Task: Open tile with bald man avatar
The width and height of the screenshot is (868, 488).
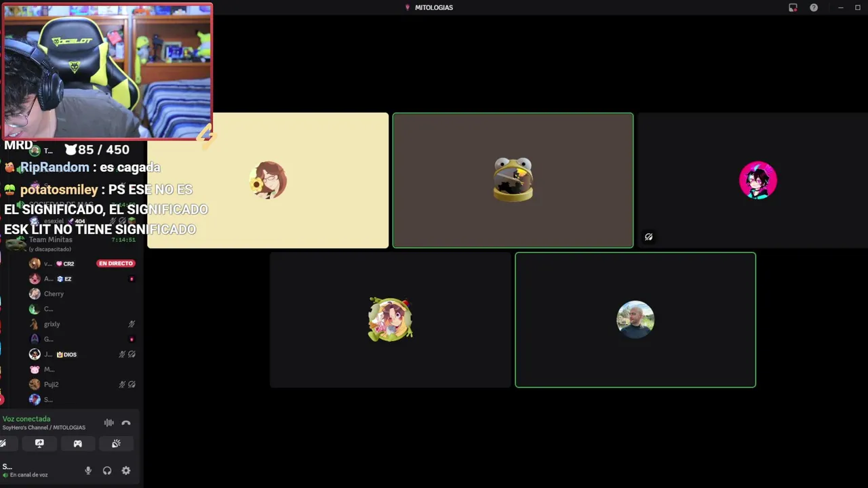Action: [635, 319]
